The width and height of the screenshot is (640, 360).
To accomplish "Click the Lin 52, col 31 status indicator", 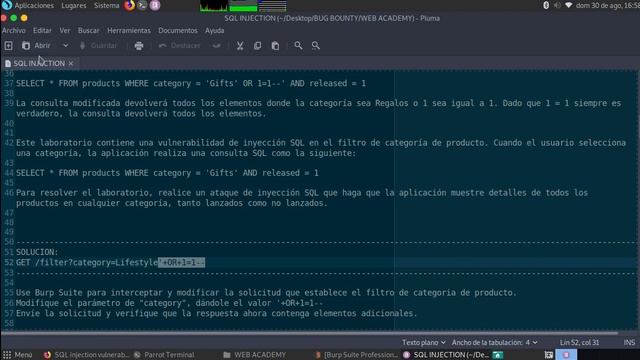I will coord(579,342).
